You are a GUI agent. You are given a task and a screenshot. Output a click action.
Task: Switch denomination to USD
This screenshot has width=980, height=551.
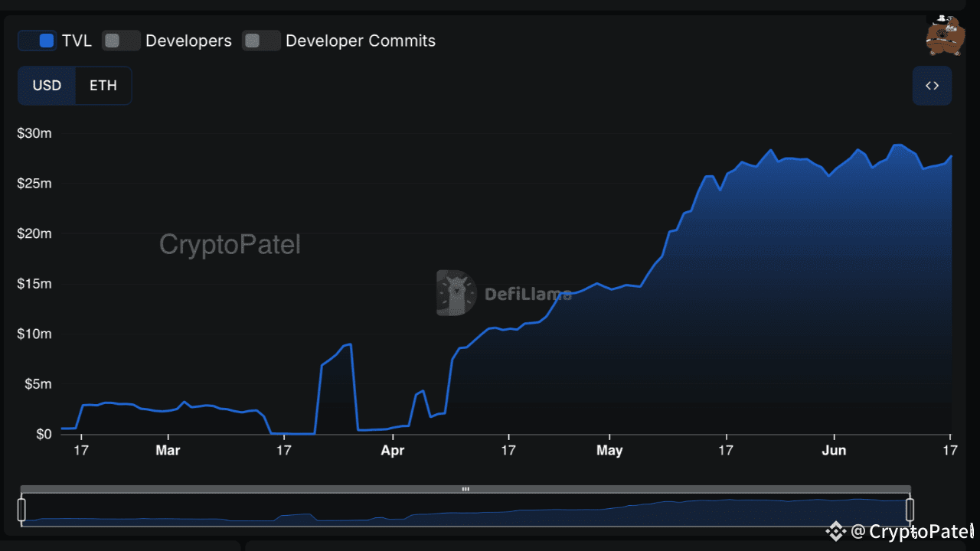click(47, 86)
